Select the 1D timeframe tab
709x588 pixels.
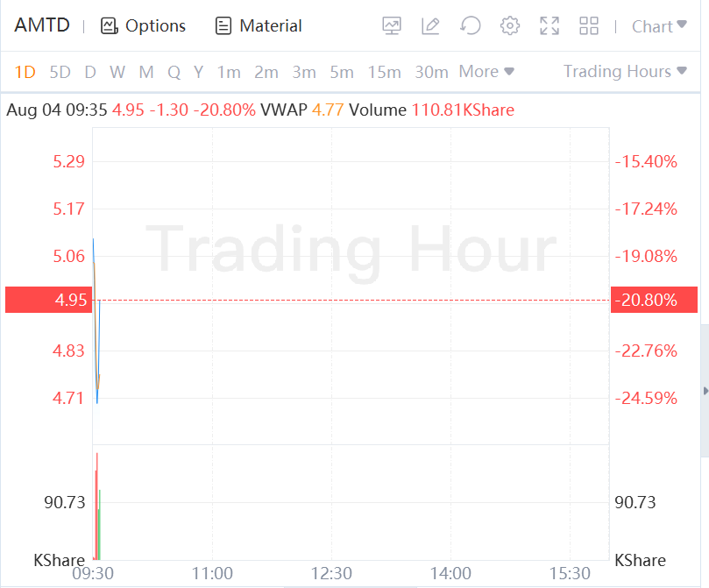click(x=25, y=72)
